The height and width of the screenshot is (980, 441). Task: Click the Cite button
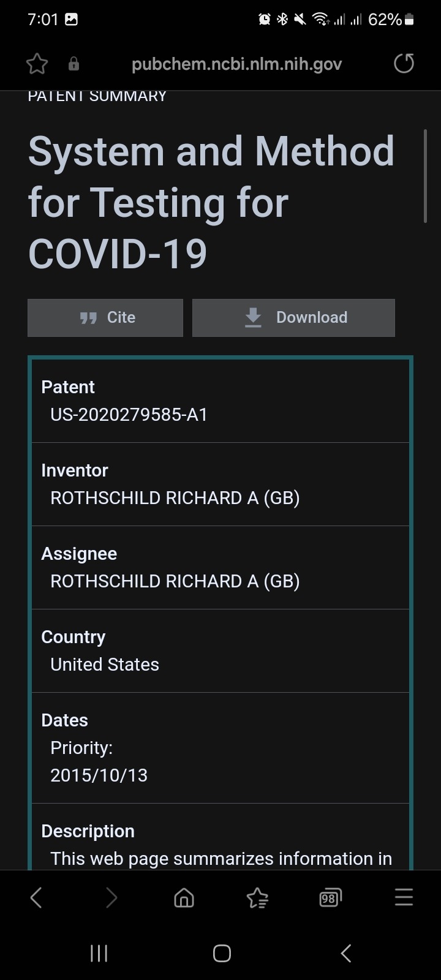pos(105,317)
